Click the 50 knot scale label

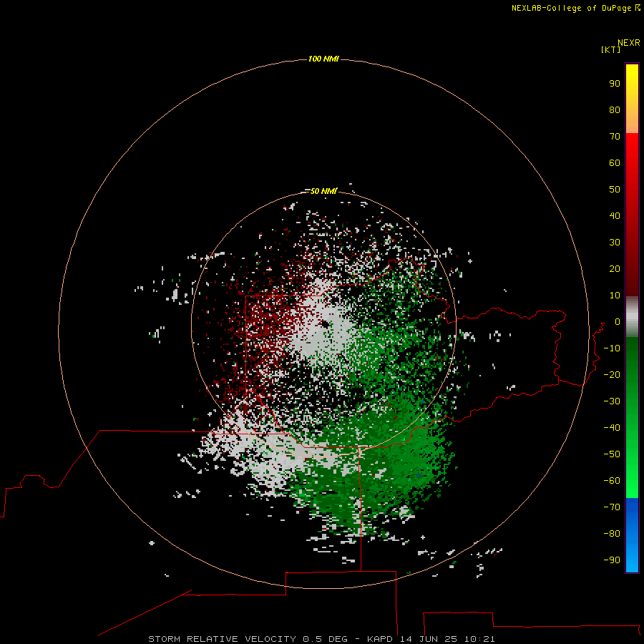[615, 190]
